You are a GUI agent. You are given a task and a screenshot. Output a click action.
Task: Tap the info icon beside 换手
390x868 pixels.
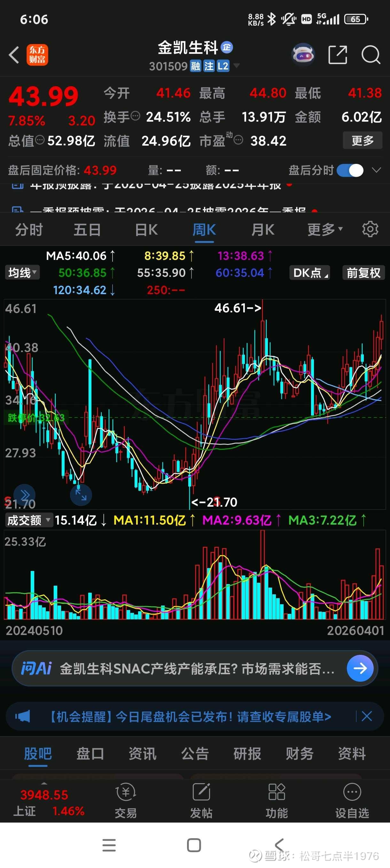tap(135, 116)
